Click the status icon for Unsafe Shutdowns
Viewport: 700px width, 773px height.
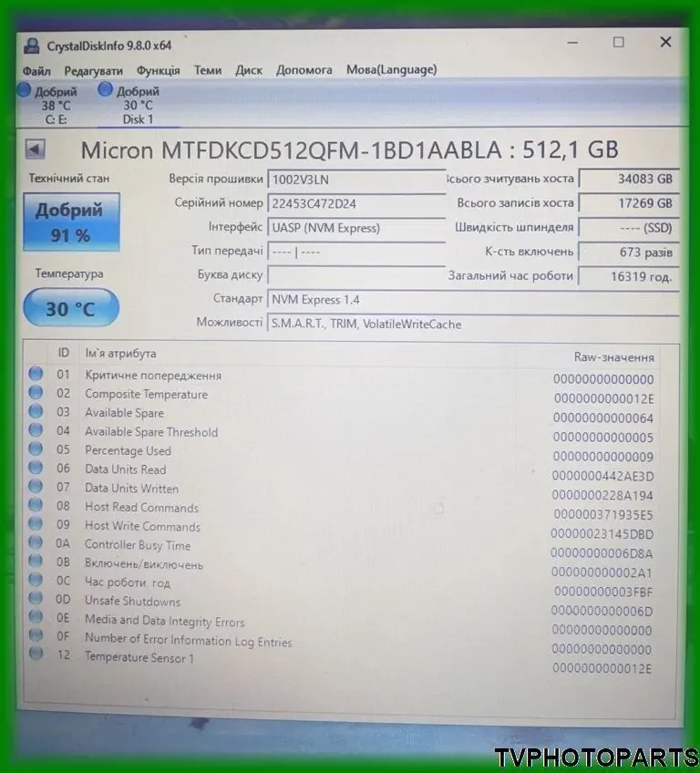tap(36, 598)
